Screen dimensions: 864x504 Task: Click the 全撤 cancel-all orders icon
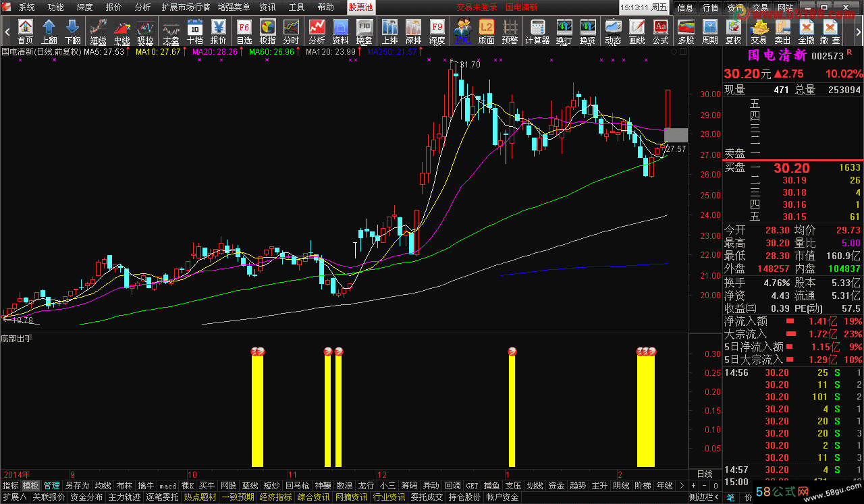806,31
